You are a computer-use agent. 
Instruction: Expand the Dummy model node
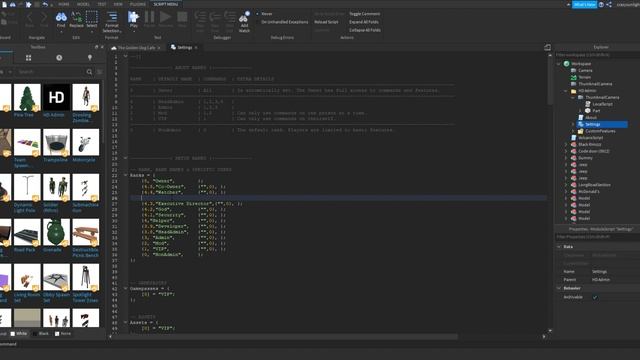(x=566, y=158)
